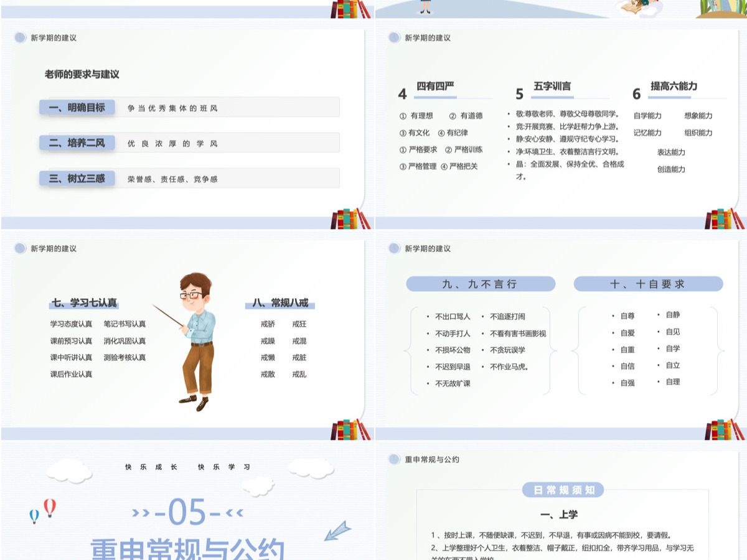Click the number 4 beside 四有四严
This screenshot has width=747, height=560.
click(403, 94)
